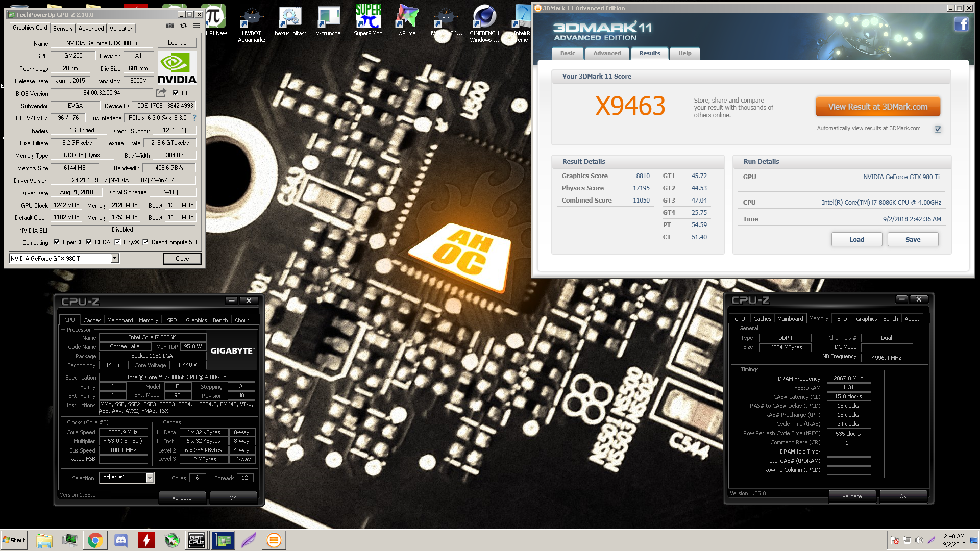Screen dimensions: 980x551
Task: Click the Save button in 3DMark 11
Action: pyautogui.click(x=913, y=239)
